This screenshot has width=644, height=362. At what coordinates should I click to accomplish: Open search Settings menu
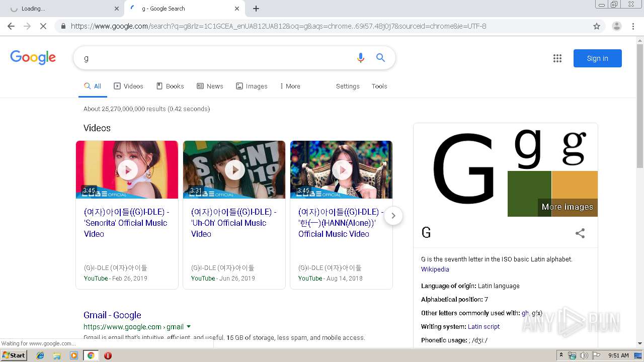348,86
